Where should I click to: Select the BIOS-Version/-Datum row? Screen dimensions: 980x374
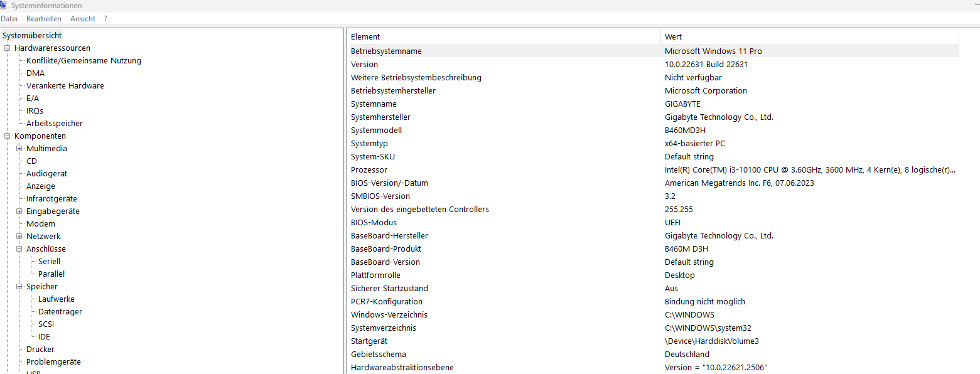654,183
